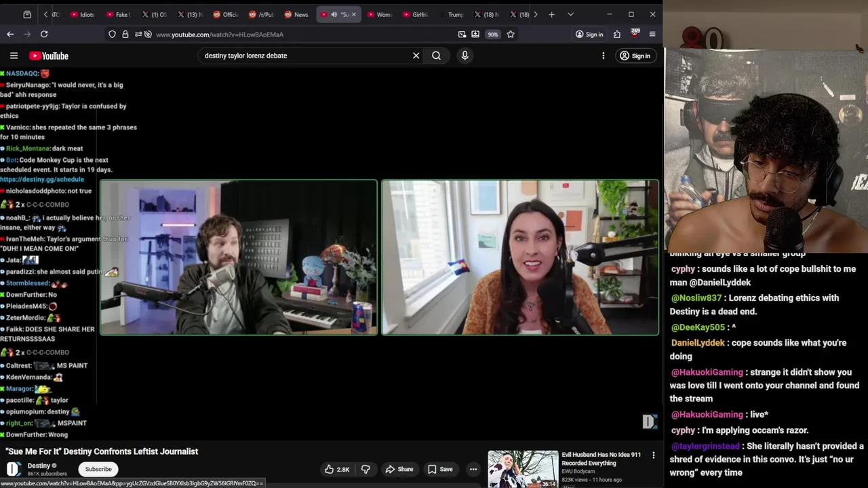868x488 pixels.
Task: Open options menu for Evil Husband video
Action: (x=654, y=455)
